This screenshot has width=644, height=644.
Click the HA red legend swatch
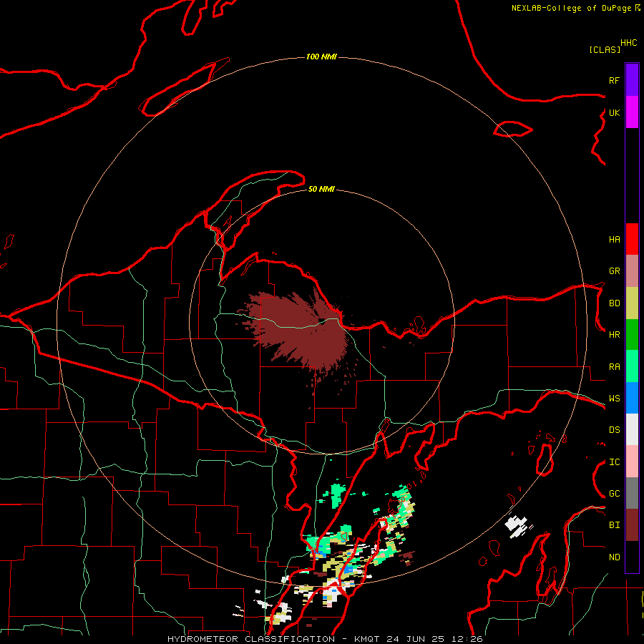(632, 239)
